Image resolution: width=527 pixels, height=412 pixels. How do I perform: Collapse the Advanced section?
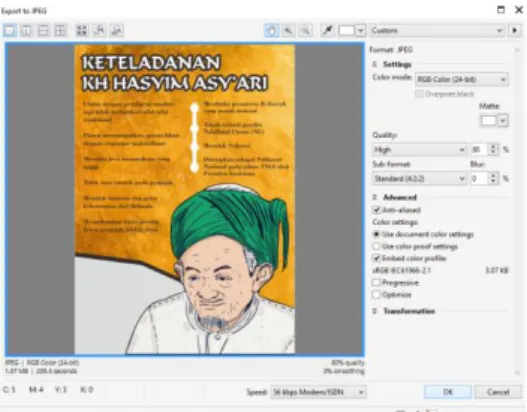374,197
